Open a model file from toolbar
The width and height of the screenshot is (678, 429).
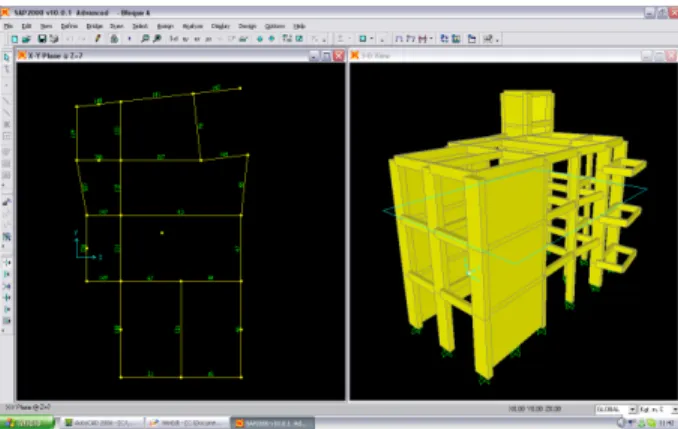coord(26,39)
